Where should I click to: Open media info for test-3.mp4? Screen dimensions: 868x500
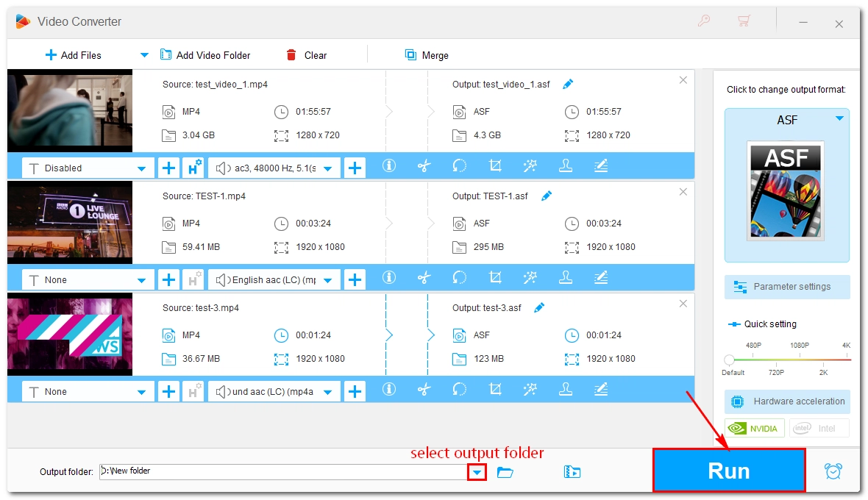389,389
